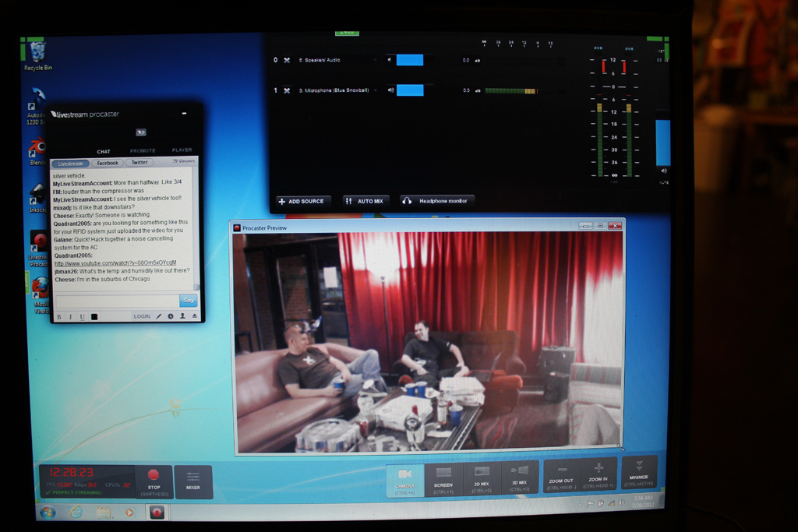This screenshot has height=532, width=798.
Task: Open the Mixer panel
Action: click(193, 480)
